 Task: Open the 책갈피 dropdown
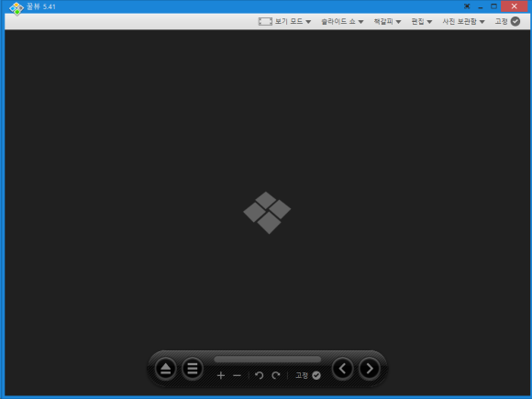[x=387, y=21]
